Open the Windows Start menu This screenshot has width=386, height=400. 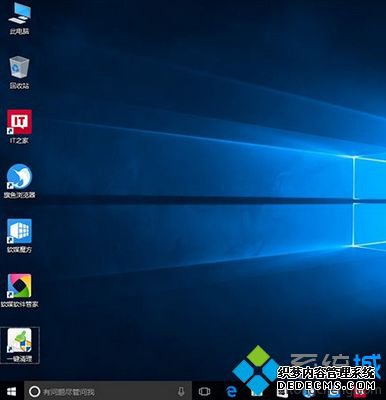click(12, 391)
